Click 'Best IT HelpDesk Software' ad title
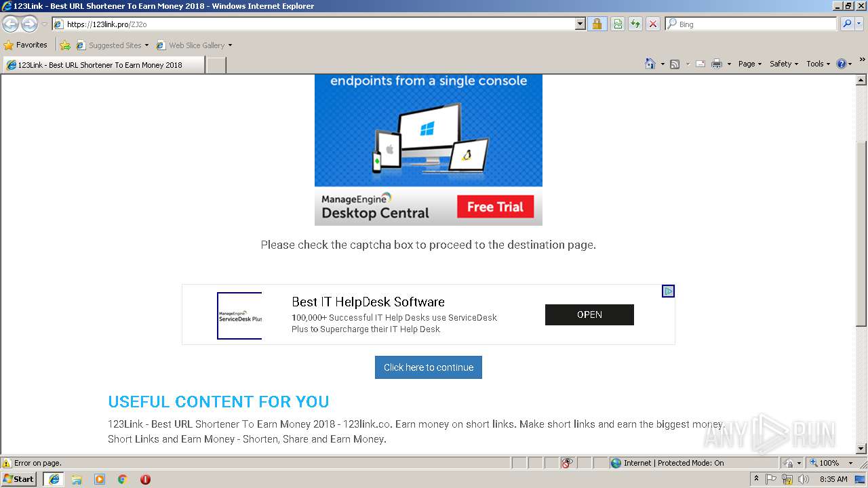The image size is (868, 488). [368, 302]
